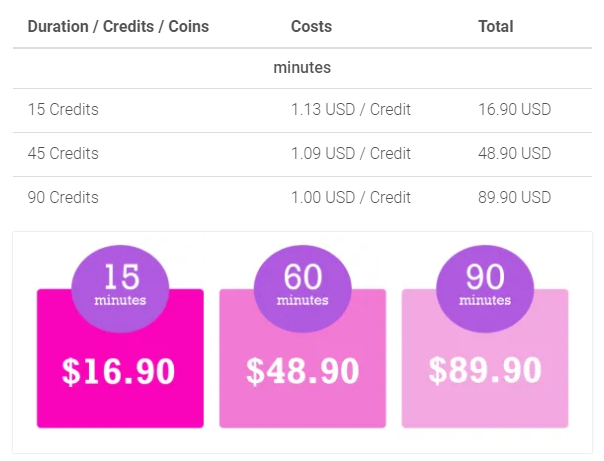Click the Duration / Credits / Coins header
The width and height of the screenshot is (604, 461).
pyautogui.click(x=118, y=27)
